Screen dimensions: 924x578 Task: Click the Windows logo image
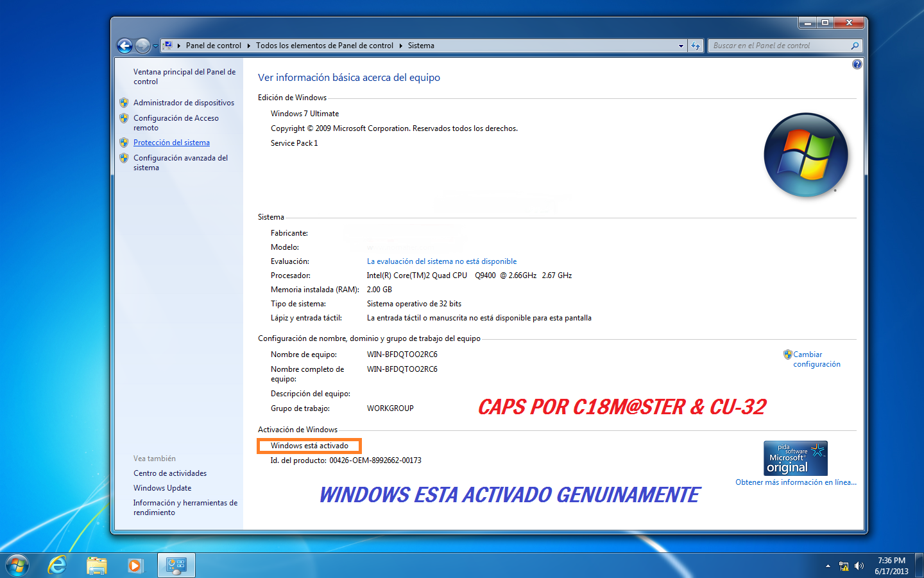click(x=806, y=155)
